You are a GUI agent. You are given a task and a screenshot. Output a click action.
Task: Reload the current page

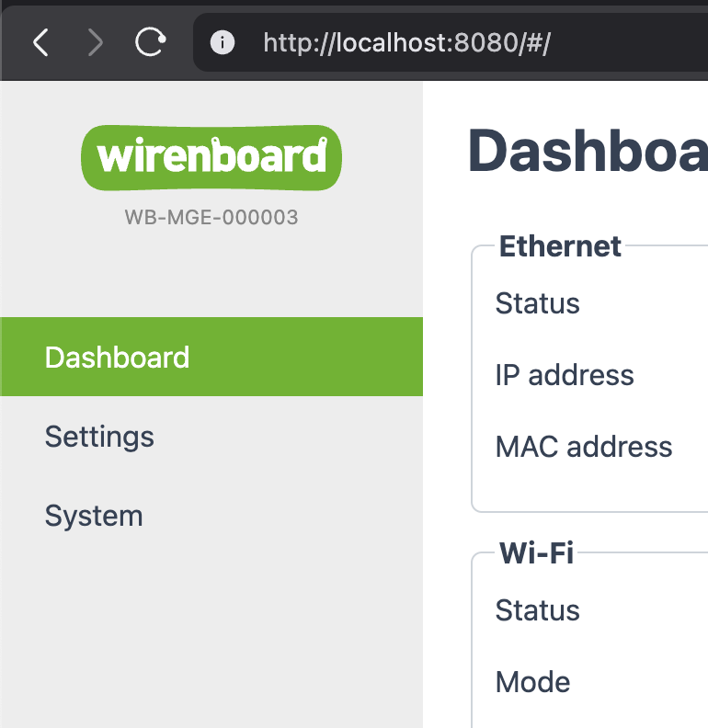(151, 42)
